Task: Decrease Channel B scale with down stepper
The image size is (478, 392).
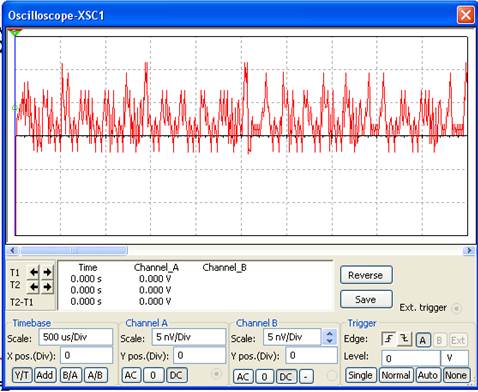Action: coord(329,341)
